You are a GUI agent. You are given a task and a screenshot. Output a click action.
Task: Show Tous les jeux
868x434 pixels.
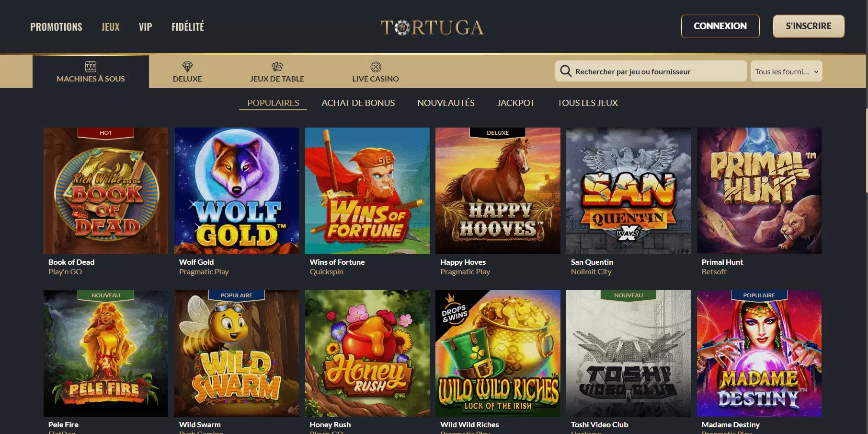587,103
